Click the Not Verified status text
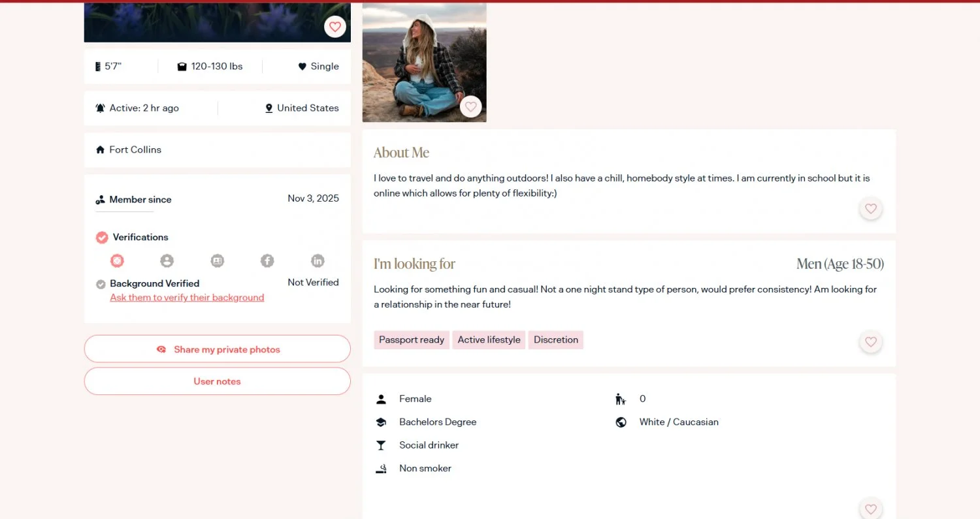This screenshot has width=980, height=519. click(313, 283)
